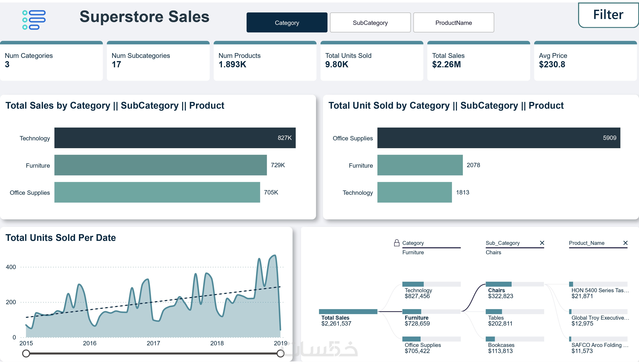Image resolution: width=639 pixels, height=364 pixels.
Task: Select the Category view button
Action: (287, 22)
